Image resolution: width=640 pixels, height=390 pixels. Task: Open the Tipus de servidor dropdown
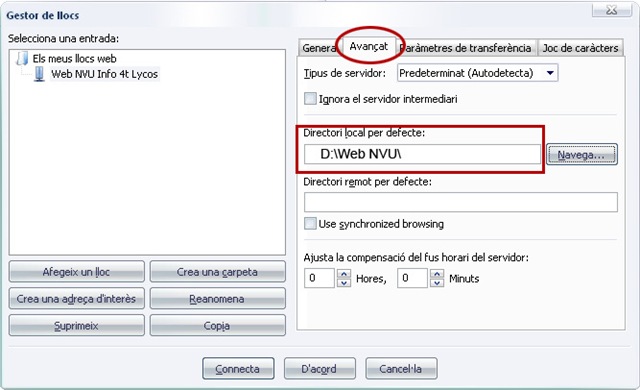[x=477, y=73]
